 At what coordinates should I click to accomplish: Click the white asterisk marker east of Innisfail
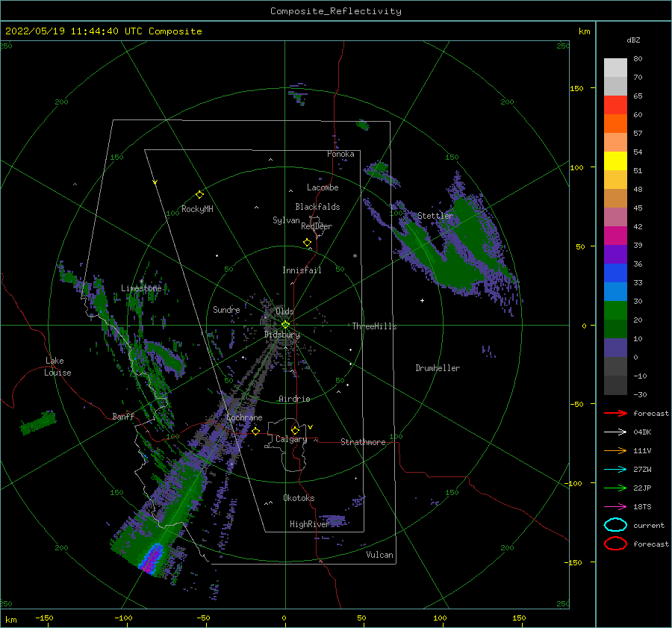tap(355, 256)
